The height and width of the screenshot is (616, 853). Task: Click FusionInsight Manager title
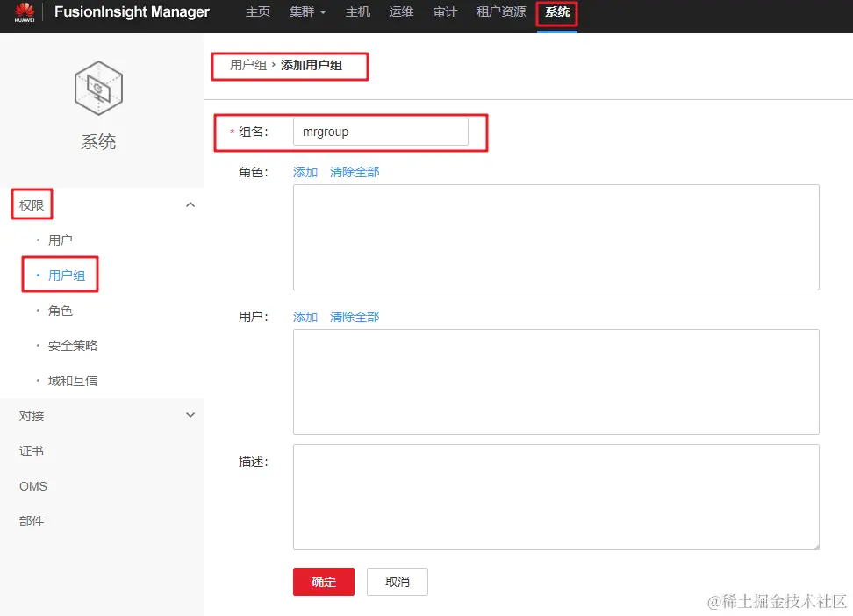tap(132, 12)
